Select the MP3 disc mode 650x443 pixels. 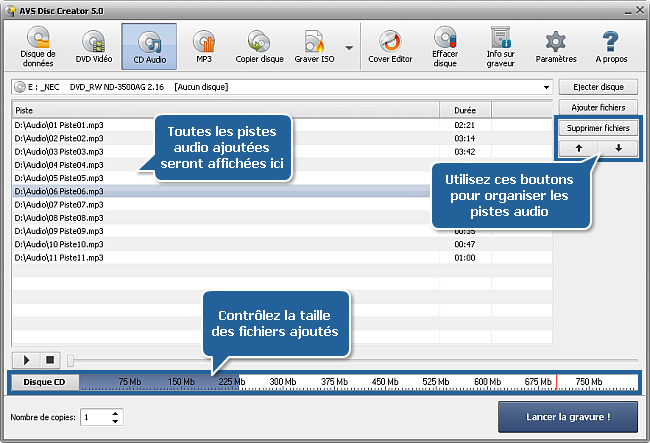click(x=203, y=50)
